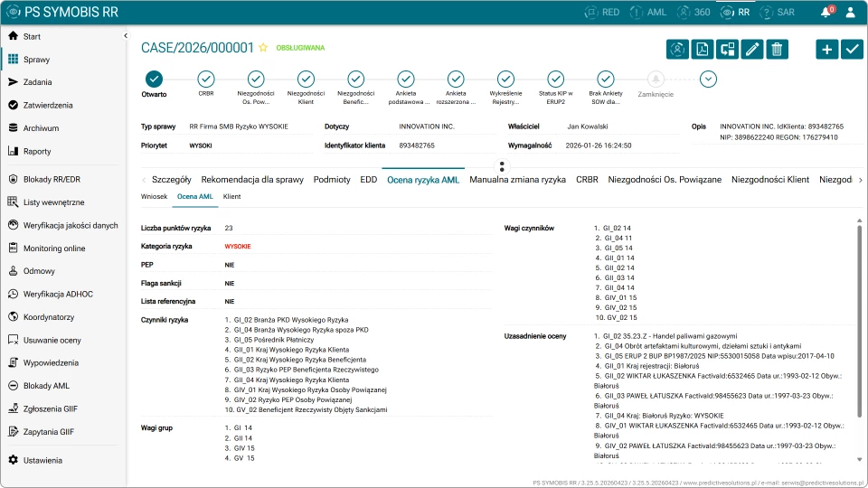868x488 pixels.
Task: Show more tabs with right arrow
Action: coord(860,180)
